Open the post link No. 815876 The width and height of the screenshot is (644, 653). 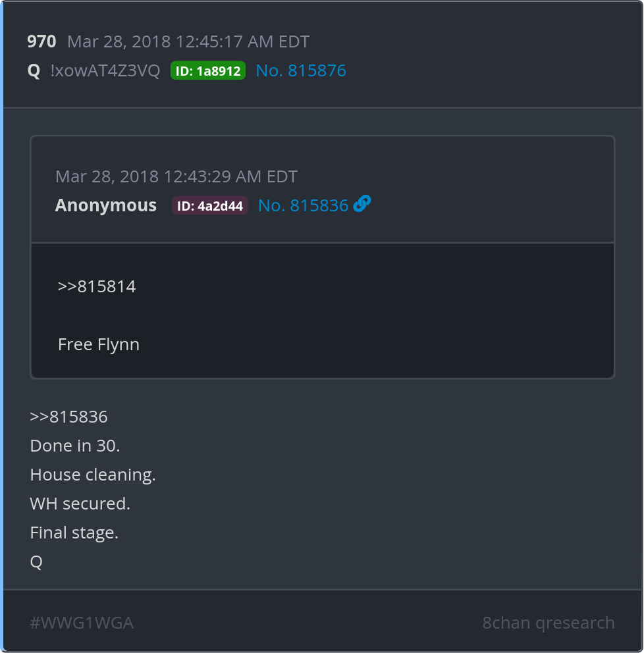point(301,70)
